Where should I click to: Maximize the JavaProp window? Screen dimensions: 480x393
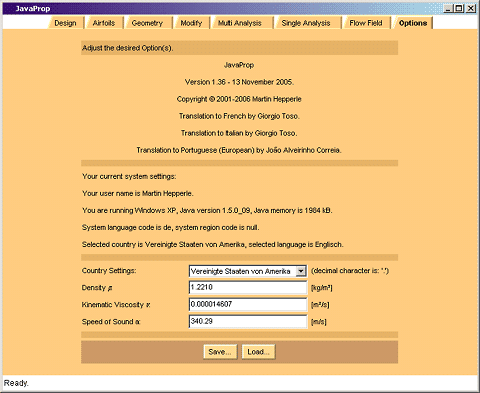click(x=459, y=9)
